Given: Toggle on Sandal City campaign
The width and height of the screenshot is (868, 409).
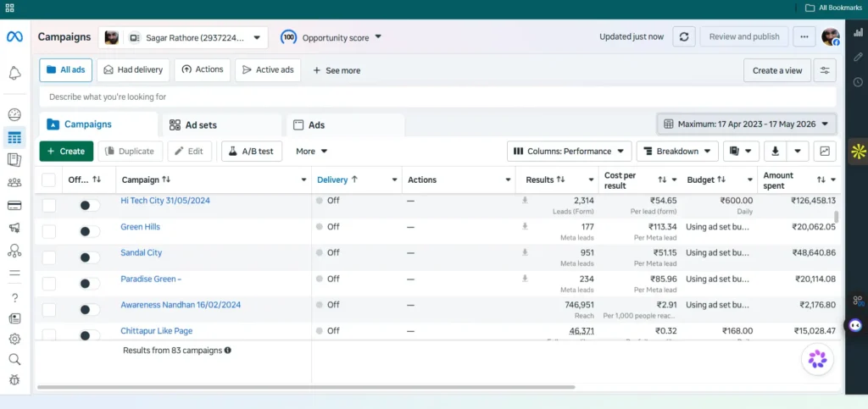Looking at the screenshot, I should click(90, 257).
